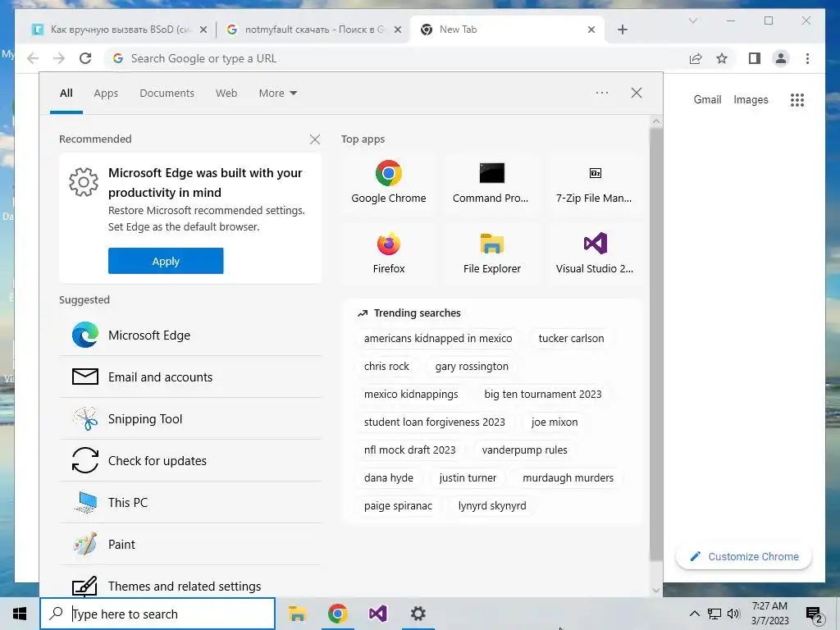Screen dimensions: 840x630
Task: Click Apply to restore Edge settings
Action: pyautogui.click(x=166, y=261)
